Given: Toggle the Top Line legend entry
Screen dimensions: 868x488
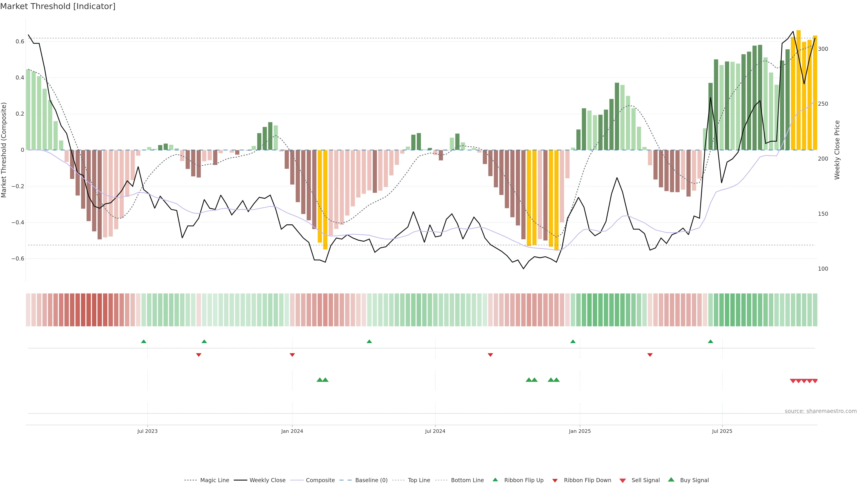Looking at the screenshot, I should point(419,480).
